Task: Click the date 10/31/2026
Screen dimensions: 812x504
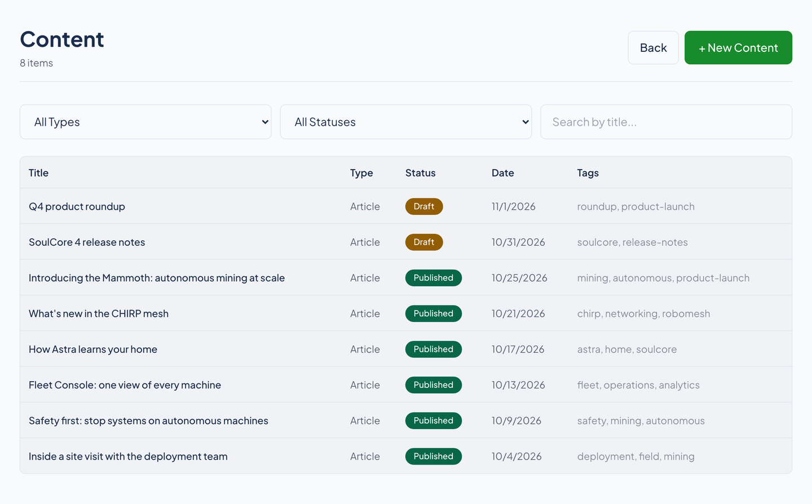Action: pyautogui.click(x=518, y=242)
